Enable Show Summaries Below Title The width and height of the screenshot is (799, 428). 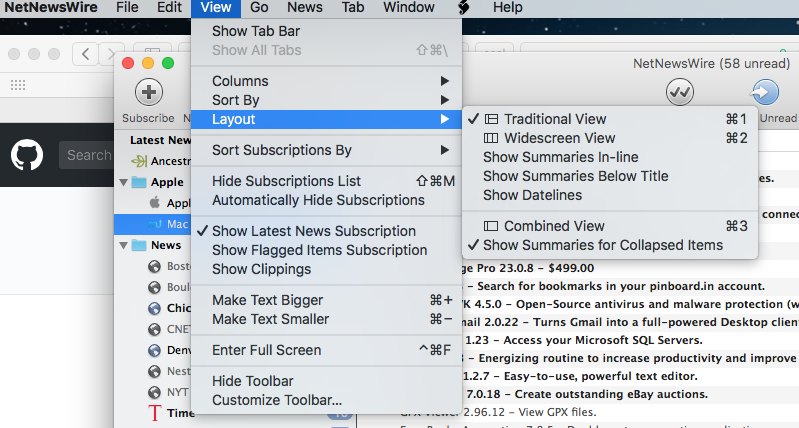coord(610,176)
